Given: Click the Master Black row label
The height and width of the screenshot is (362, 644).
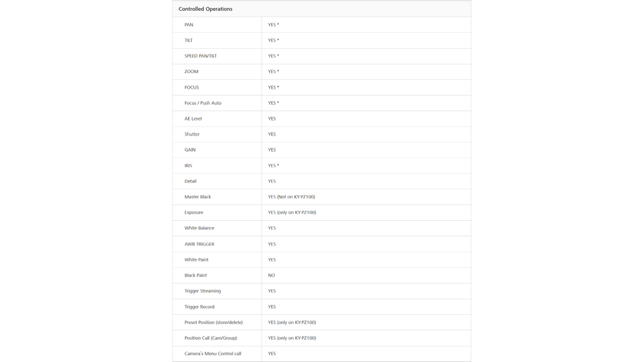Looking at the screenshot, I should tap(198, 197).
